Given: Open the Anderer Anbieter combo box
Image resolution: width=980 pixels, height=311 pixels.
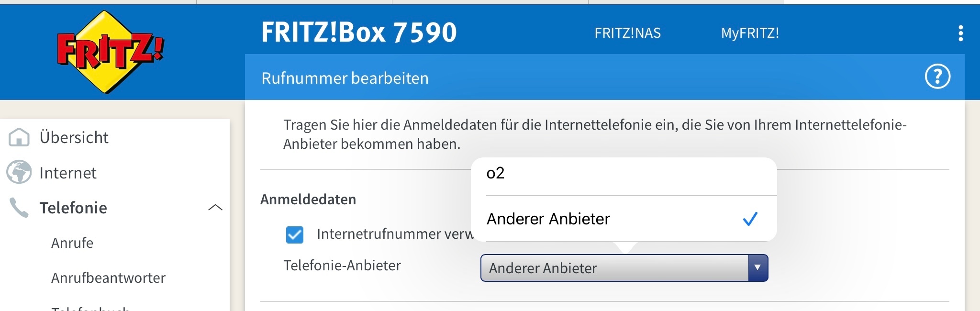Looking at the screenshot, I should click(624, 268).
